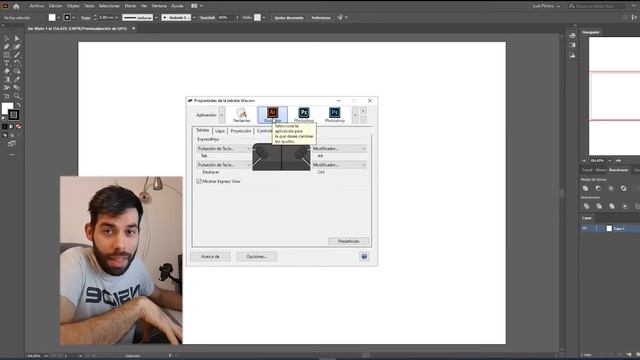The height and width of the screenshot is (360, 640).
Task: Select the Direct Selection tool
Action: (x=17, y=38)
